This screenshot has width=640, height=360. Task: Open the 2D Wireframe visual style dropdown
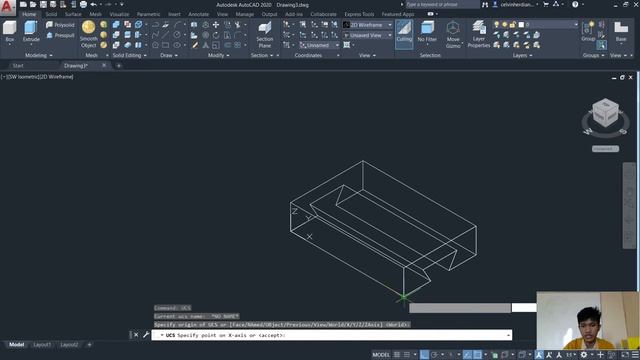coord(367,25)
